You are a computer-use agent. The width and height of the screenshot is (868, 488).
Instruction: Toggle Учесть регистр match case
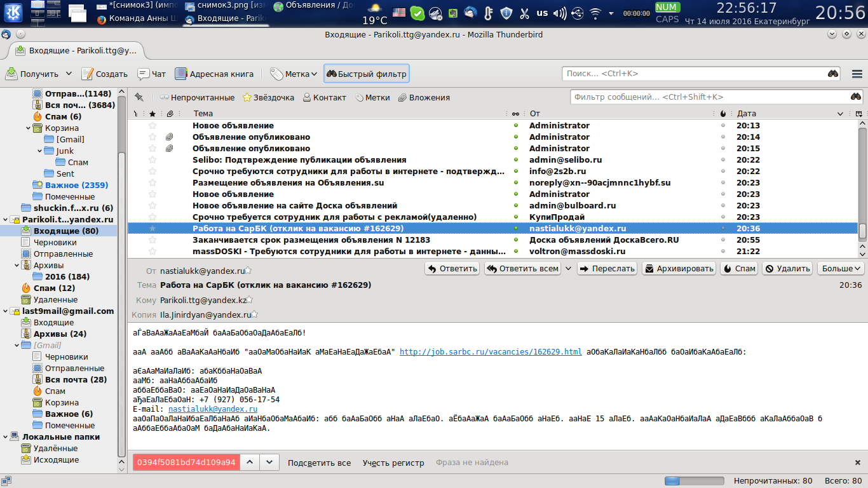(393, 463)
